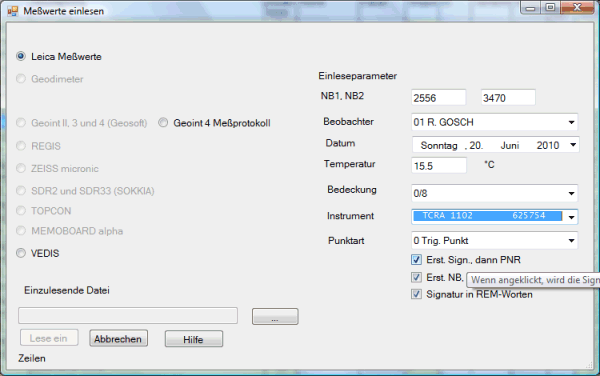600x376 pixels.
Task: Toggle the Erst. NB. checkbox
Action: tap(416, 277)
